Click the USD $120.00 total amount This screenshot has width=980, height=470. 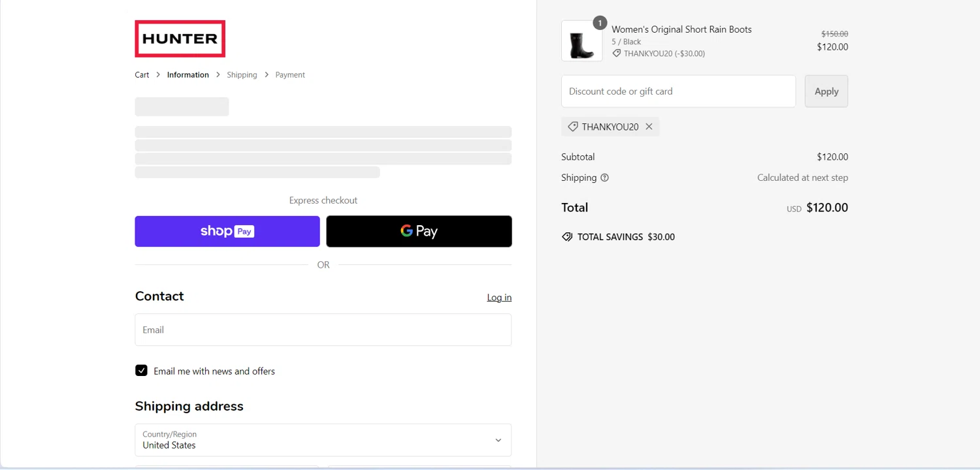coord(817,208)
